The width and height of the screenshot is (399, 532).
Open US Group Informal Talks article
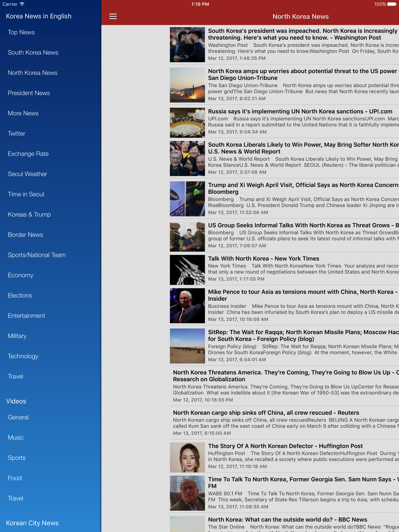coord(303,225)
